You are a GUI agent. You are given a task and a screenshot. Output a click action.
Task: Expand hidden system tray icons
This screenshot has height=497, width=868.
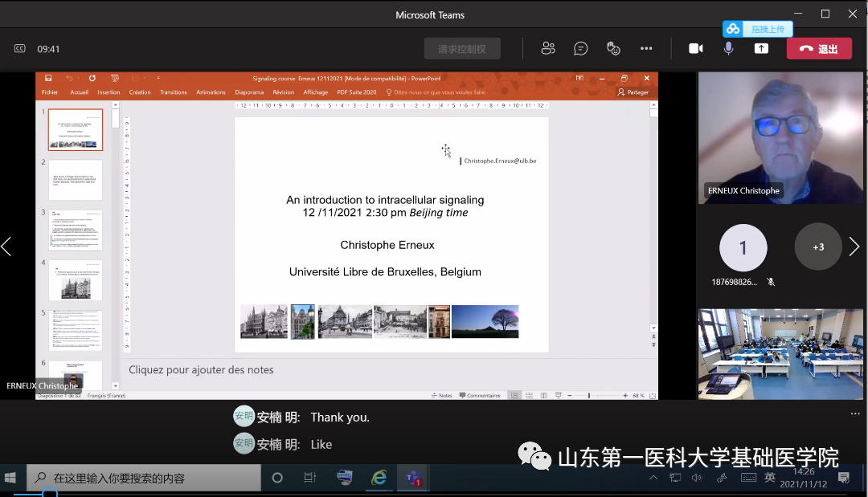point(653,478)
